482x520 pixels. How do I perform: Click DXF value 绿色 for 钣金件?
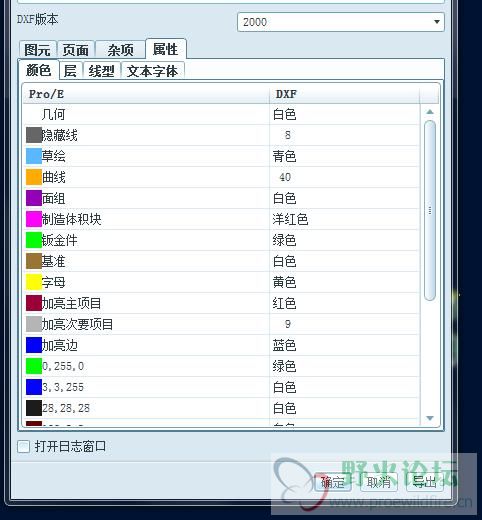coord(284,240)
